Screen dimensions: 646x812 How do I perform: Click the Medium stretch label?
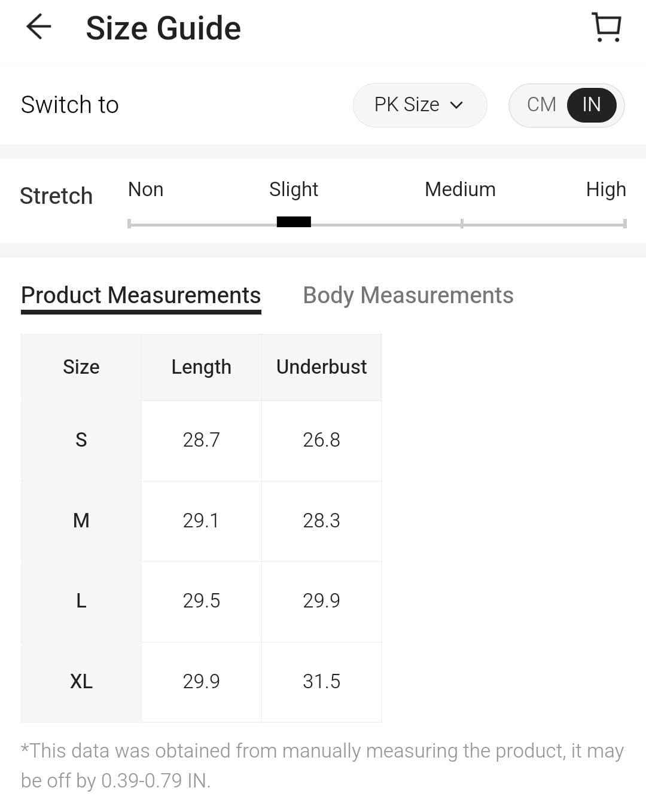[x=460, y=190]
